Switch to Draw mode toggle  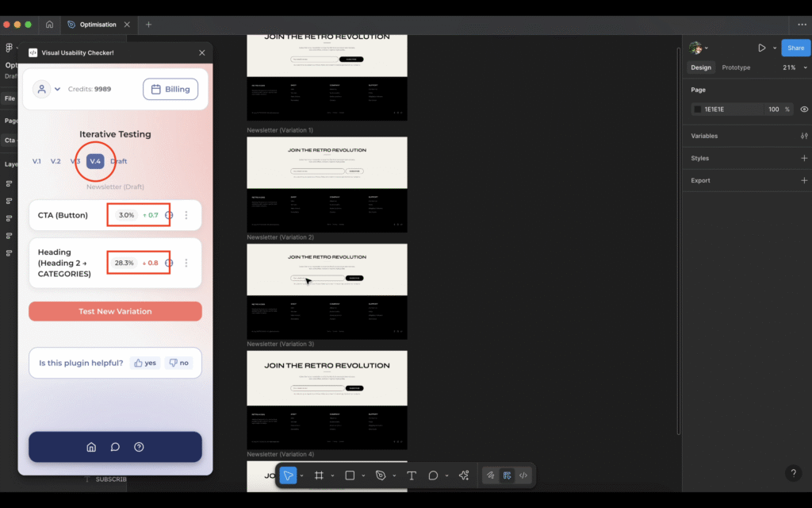(x=491, y=475)
